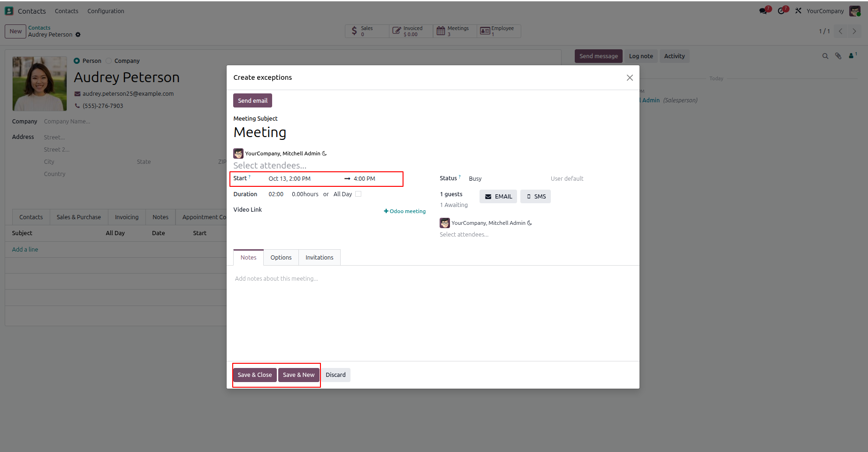Edit the Meeting subject field
The image size is (868, 452).
(329, 132)
